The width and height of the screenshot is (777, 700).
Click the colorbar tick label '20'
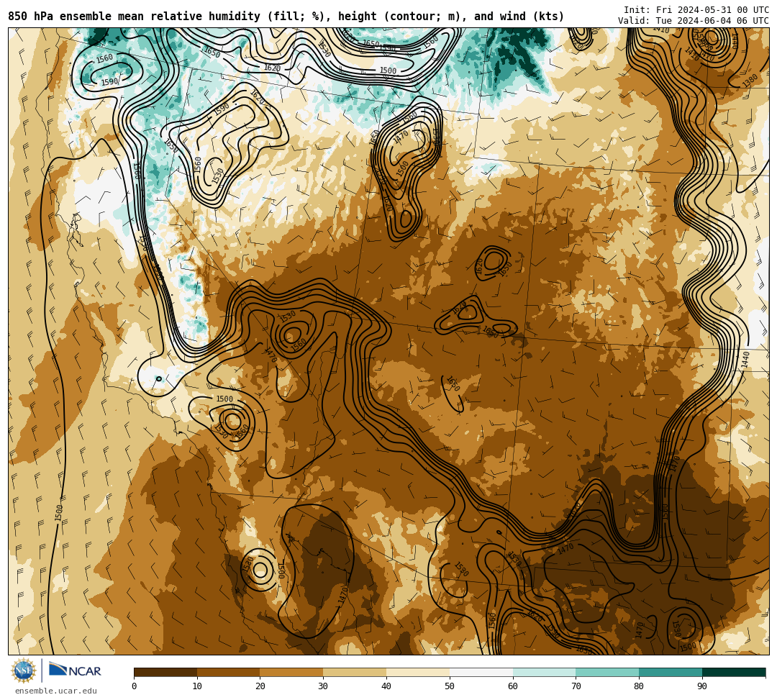pos(260,686)
